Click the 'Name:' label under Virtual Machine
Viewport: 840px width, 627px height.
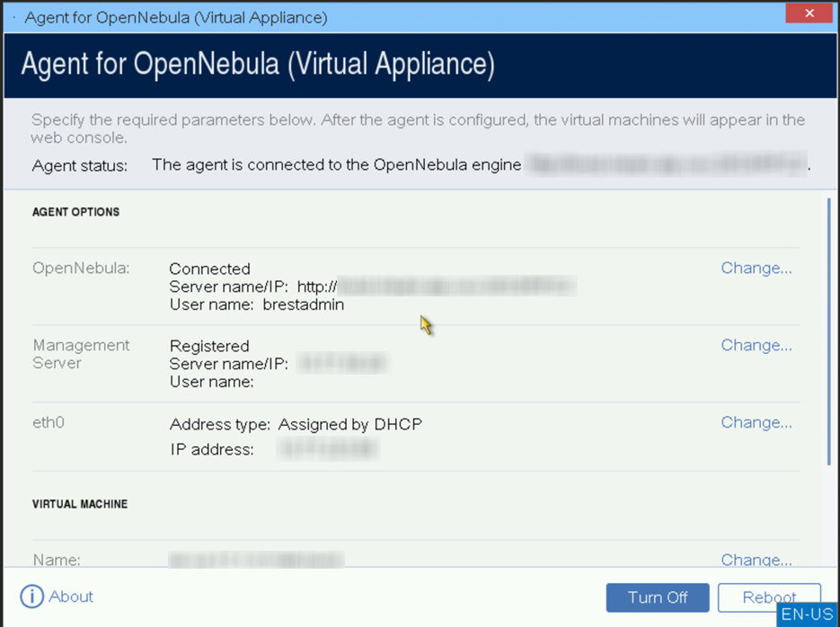(57, 560)
